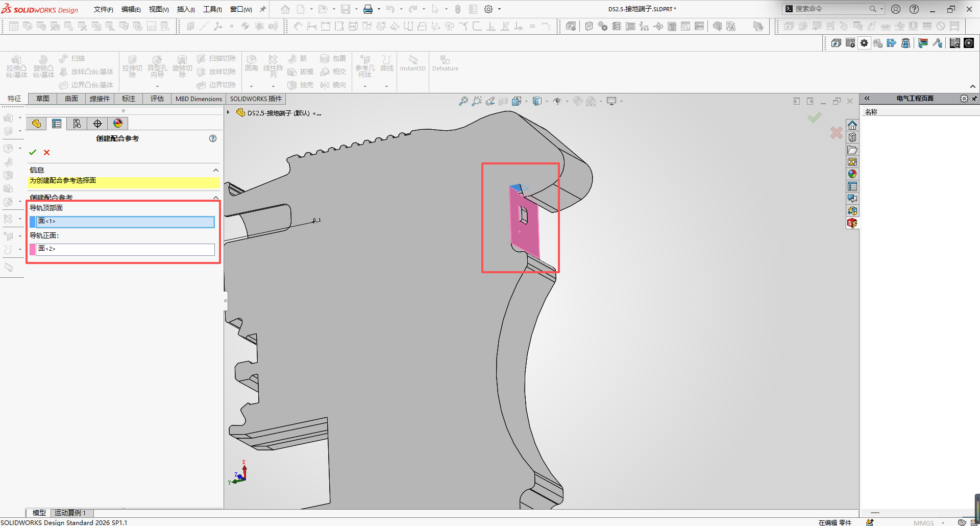Cancel with the red X in PropertyManager
Screen dimensions: 980x526
[x=47, y=152]
